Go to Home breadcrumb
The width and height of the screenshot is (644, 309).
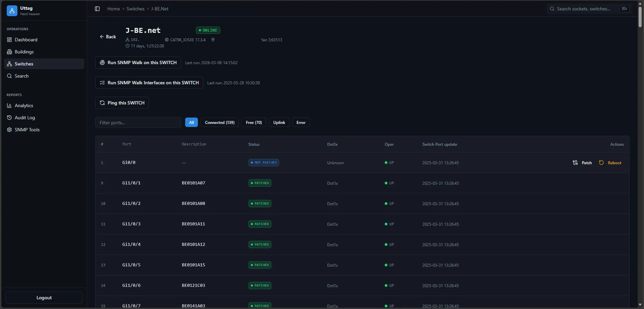tap(113, 9)
